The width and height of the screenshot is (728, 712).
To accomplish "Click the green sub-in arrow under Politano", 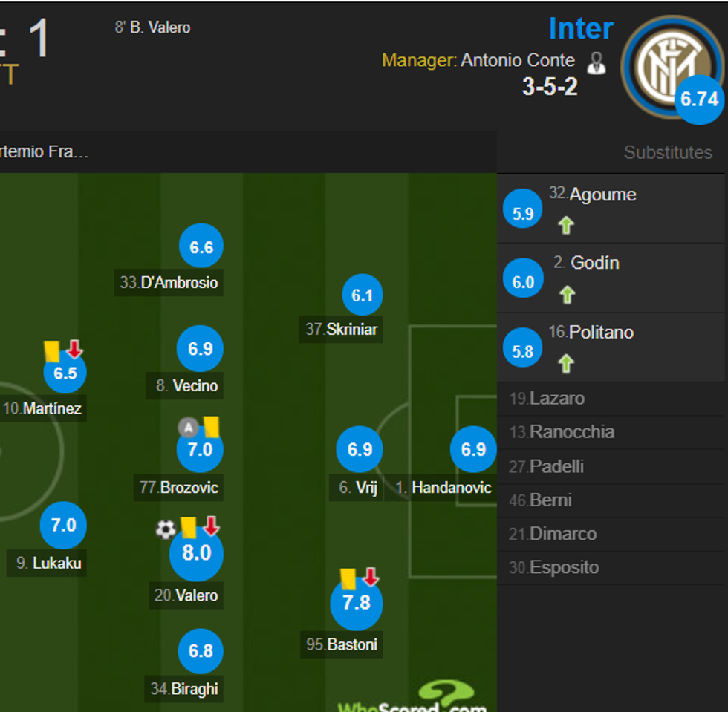I will point(565,363).
